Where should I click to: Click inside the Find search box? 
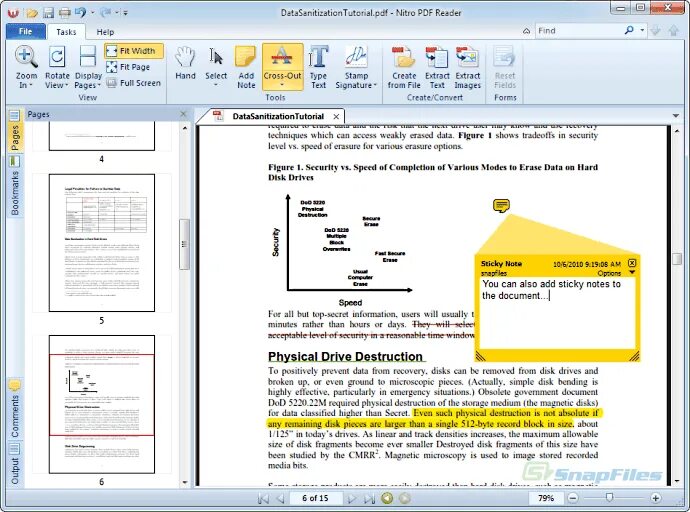(x=577, y=30)
